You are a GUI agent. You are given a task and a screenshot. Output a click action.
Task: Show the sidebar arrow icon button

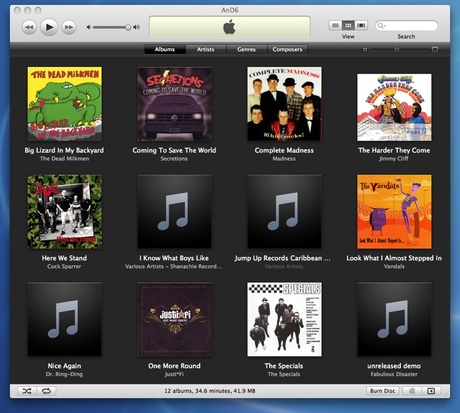coord(431,391)
